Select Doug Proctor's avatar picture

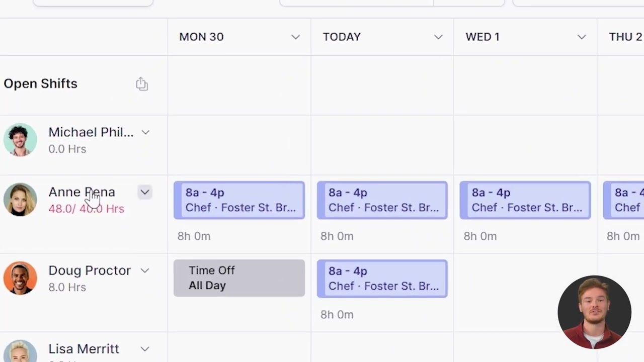(x=20, y=278)
